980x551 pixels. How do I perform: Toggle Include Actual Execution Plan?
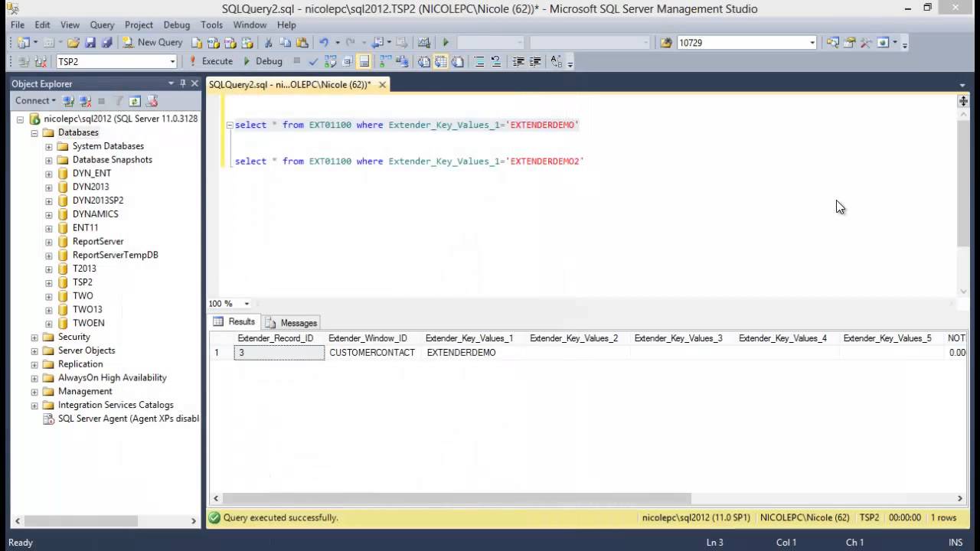(x=385, y=61)
